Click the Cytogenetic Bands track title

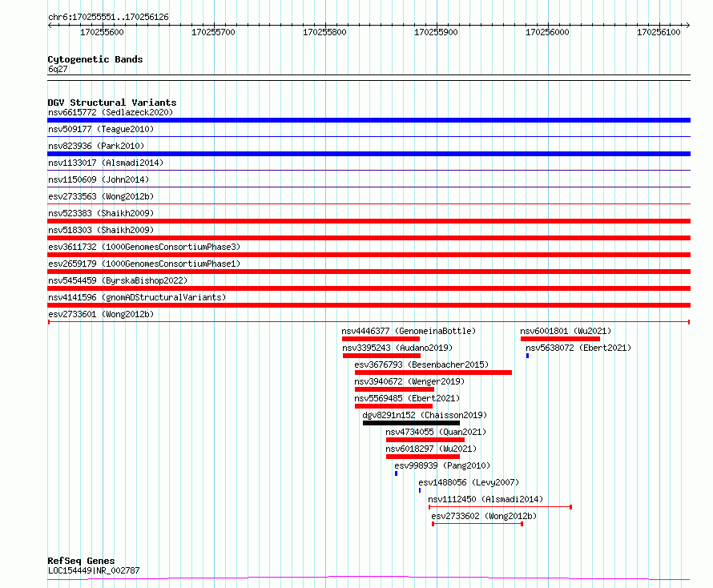(95, 59)
